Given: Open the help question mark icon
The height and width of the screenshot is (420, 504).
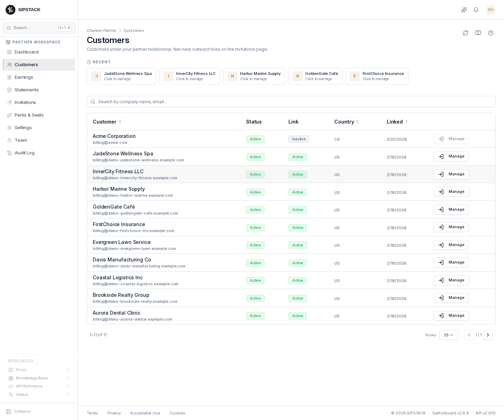Looking at the screenshot, I should coord(491,33).
